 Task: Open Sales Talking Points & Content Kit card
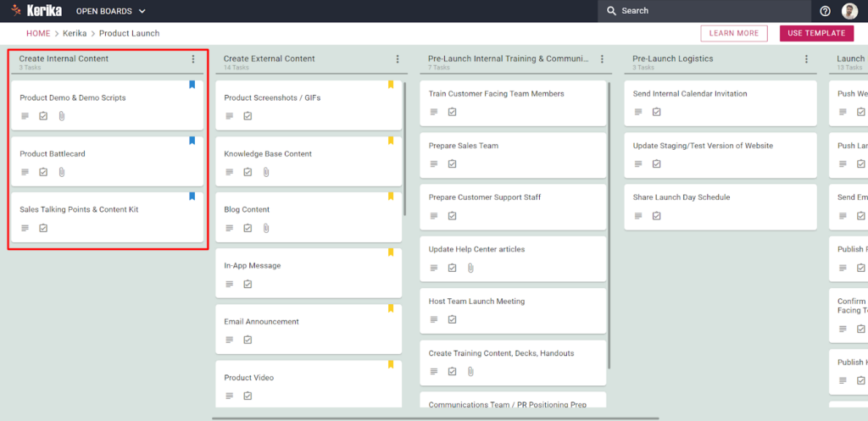[x=108, y=217]
